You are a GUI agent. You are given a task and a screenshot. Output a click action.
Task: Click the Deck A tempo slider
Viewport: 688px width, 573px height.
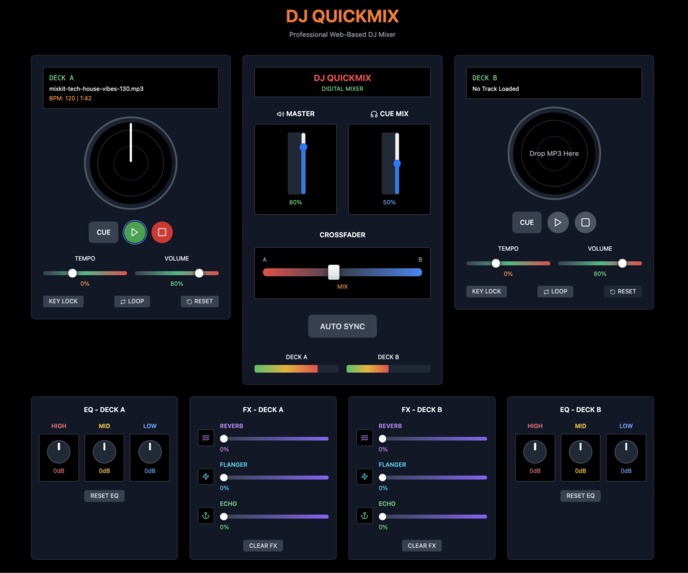click(x=85, y=273)
